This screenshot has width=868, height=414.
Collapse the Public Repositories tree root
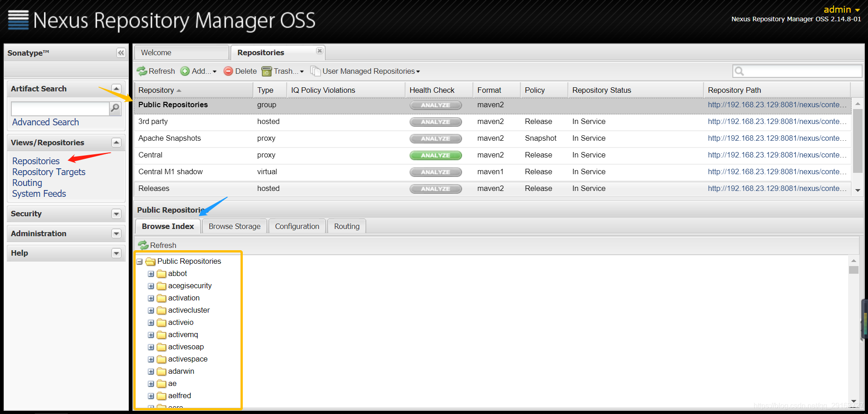[140, 262]
